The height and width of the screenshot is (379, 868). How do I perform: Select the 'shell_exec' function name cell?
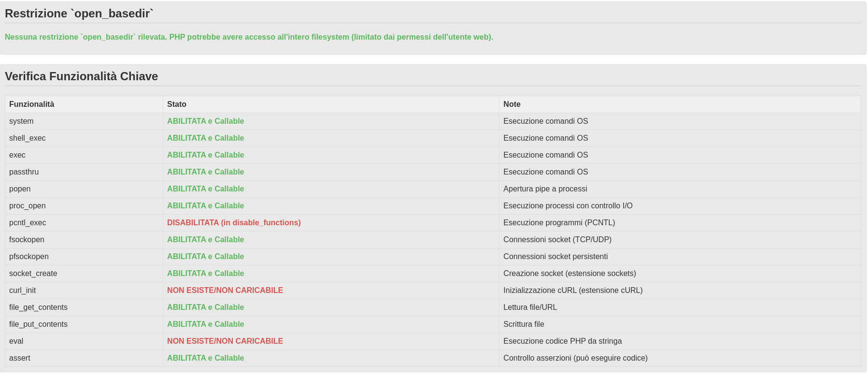28,138
